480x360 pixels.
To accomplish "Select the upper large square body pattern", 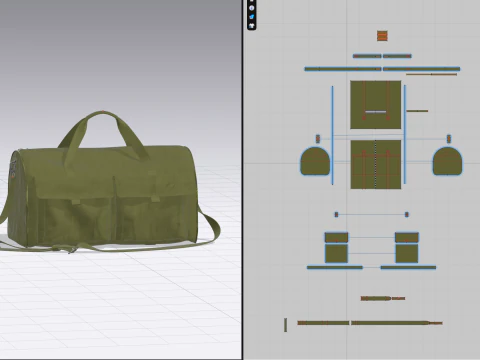I will 376,105.
